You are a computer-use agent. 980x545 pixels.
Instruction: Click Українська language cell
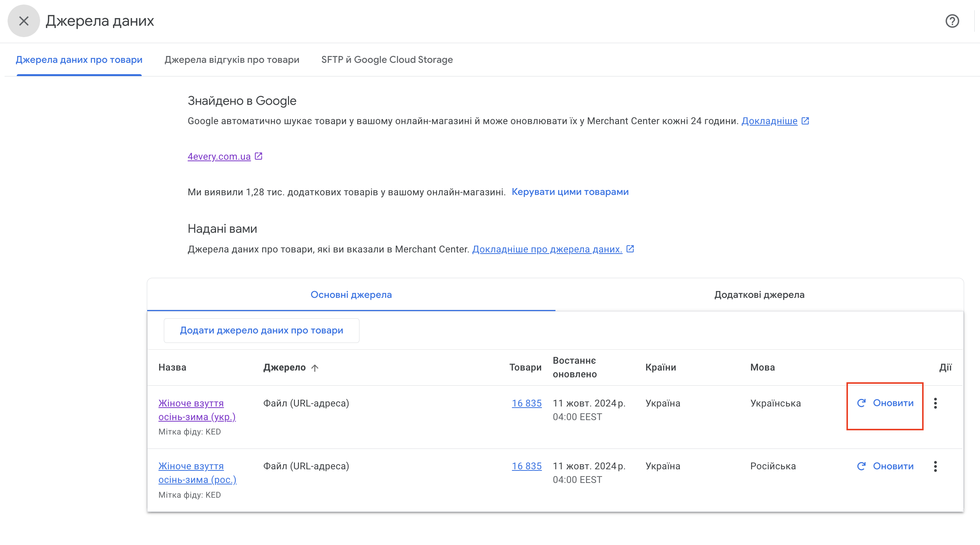[775, 403]
